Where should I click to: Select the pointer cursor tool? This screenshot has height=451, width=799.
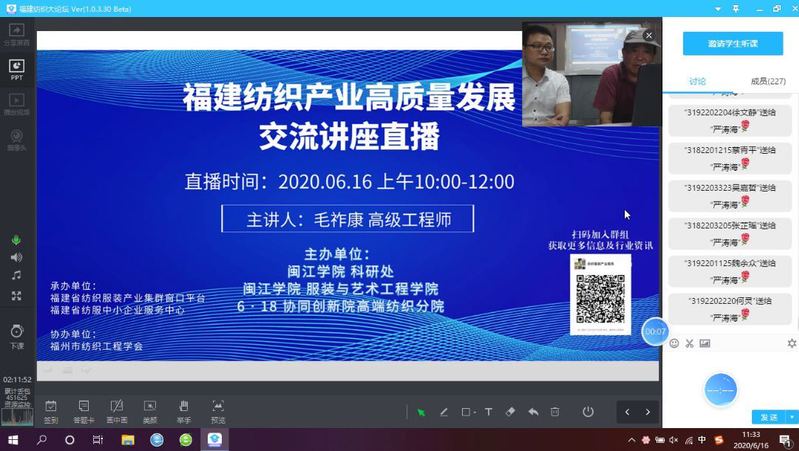[x=421, y=412]
